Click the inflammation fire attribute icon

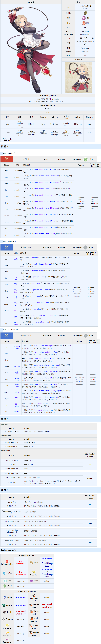[7, 561]
